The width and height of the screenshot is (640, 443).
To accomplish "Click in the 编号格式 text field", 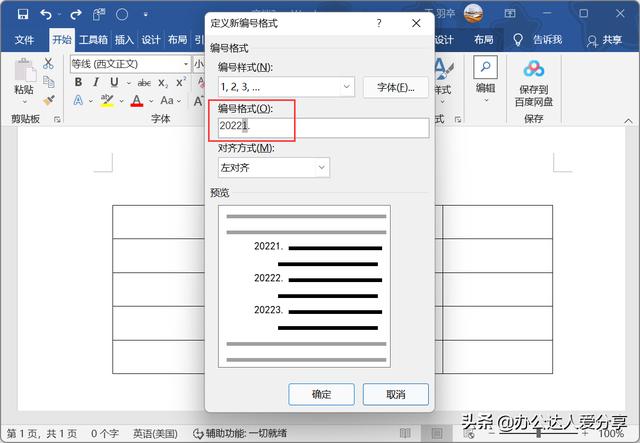I will pyautogui.click(x=323, y=128).
